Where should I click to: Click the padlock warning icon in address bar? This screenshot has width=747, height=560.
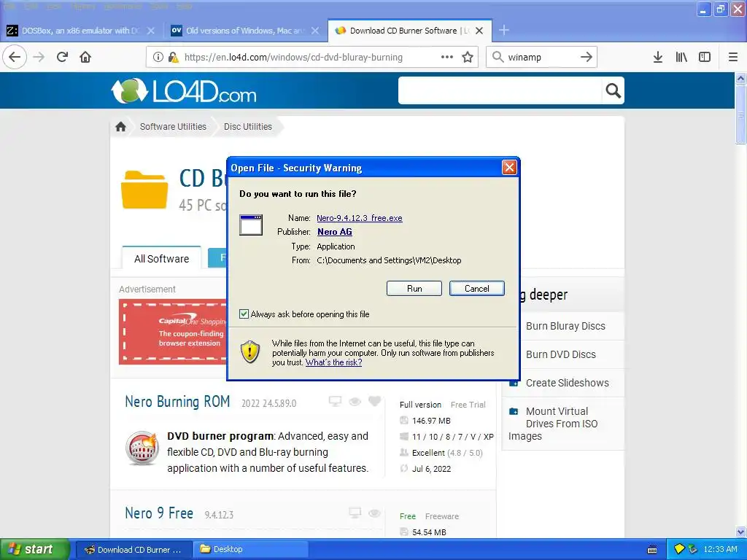(x=173, y=57)
